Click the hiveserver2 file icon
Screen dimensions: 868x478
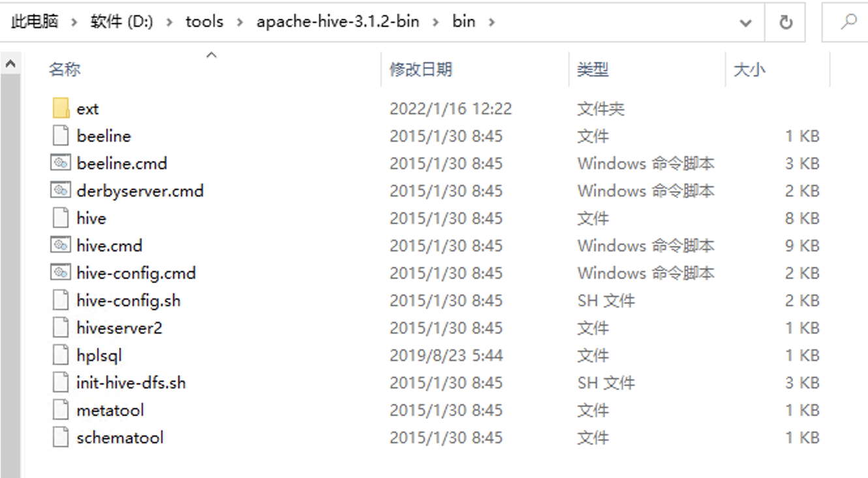tap(60, 328)
